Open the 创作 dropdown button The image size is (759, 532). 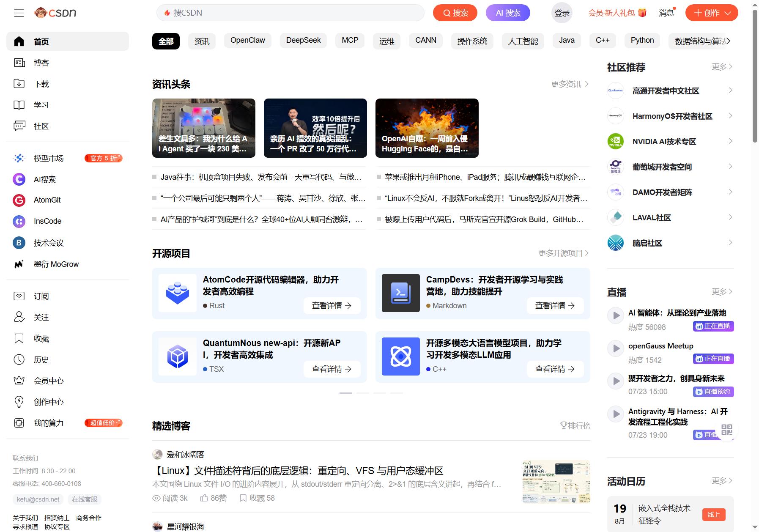712,13
